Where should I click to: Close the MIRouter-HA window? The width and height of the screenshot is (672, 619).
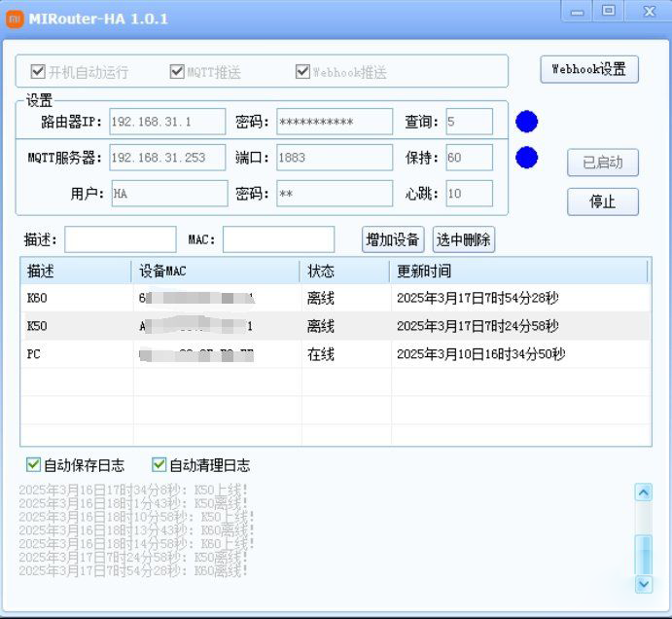click(x=649, y=11)
